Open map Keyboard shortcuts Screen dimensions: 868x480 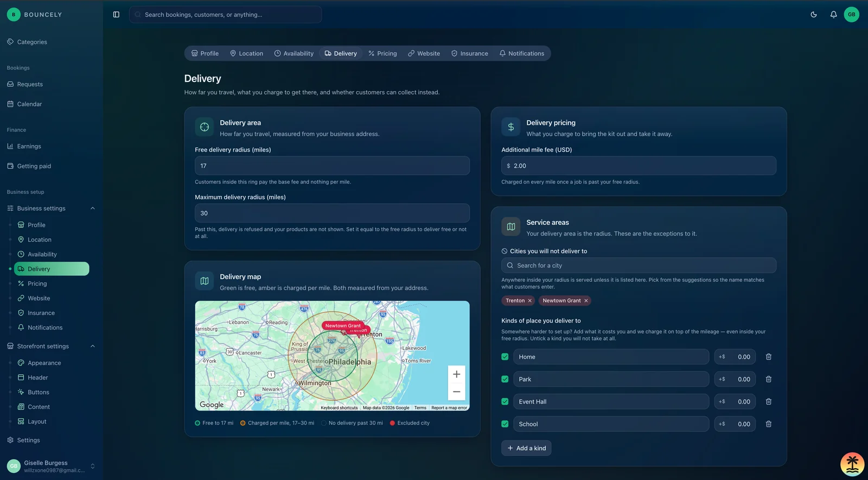click(339, 408)
